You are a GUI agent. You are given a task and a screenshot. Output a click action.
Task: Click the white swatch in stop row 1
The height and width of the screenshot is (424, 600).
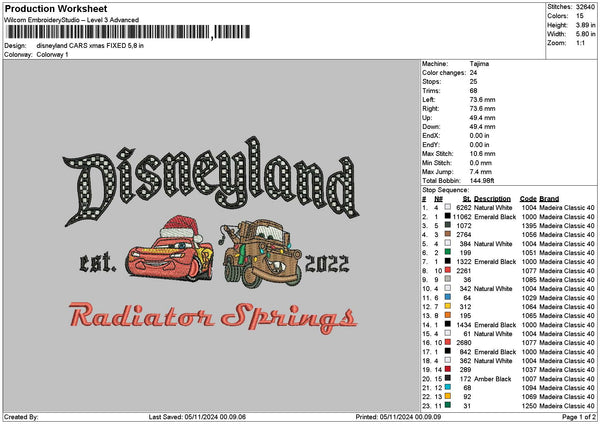447,207
